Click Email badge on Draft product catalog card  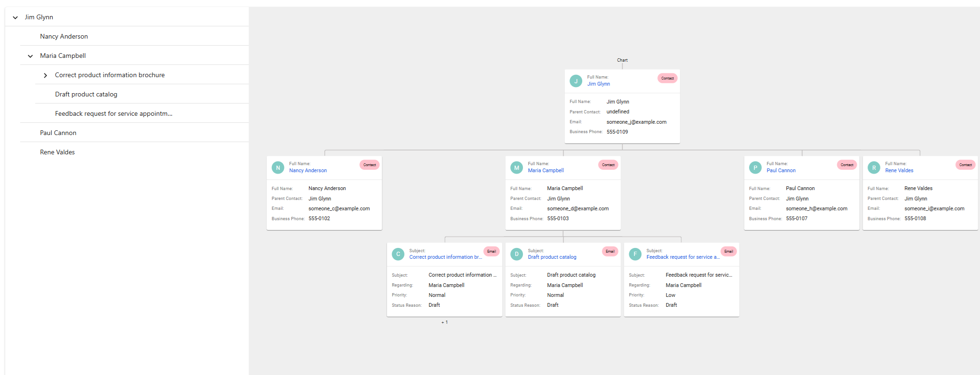point(610,251)
